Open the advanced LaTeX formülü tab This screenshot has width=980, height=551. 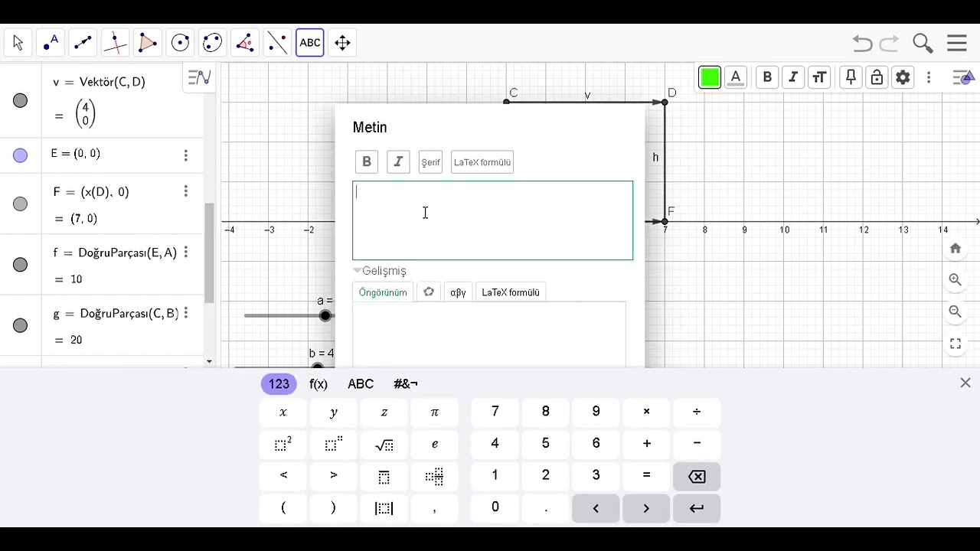511,292
